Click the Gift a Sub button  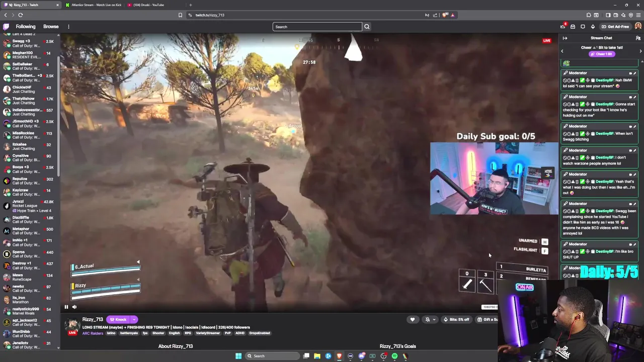(x=487, y=319)
